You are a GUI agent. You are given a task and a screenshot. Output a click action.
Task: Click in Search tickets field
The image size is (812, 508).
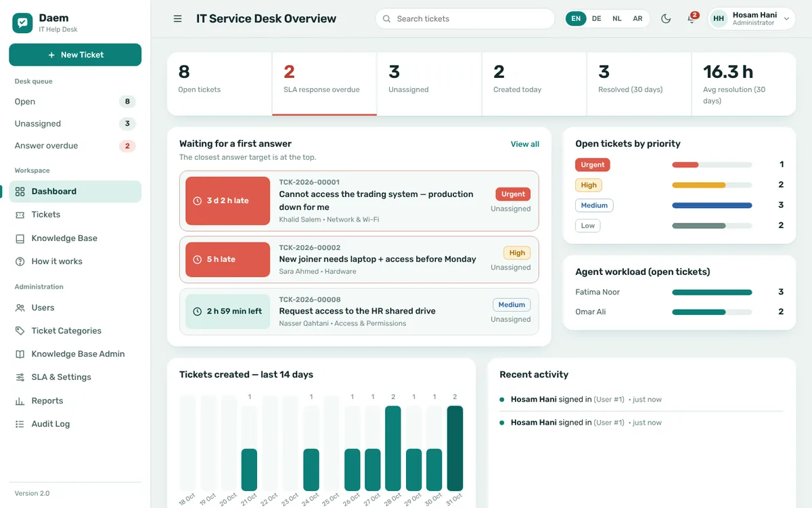point(465,19)
